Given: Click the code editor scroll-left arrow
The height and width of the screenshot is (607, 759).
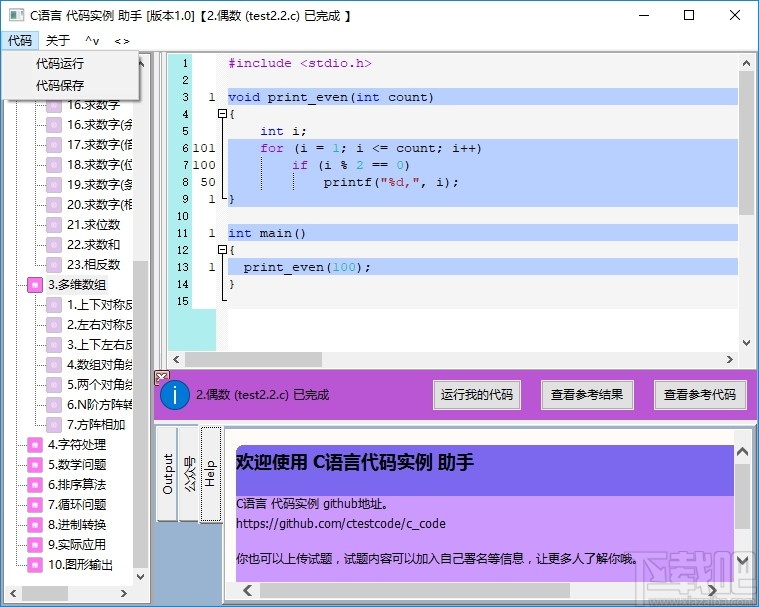Looking at the screenshot, I should pos(176,359).
